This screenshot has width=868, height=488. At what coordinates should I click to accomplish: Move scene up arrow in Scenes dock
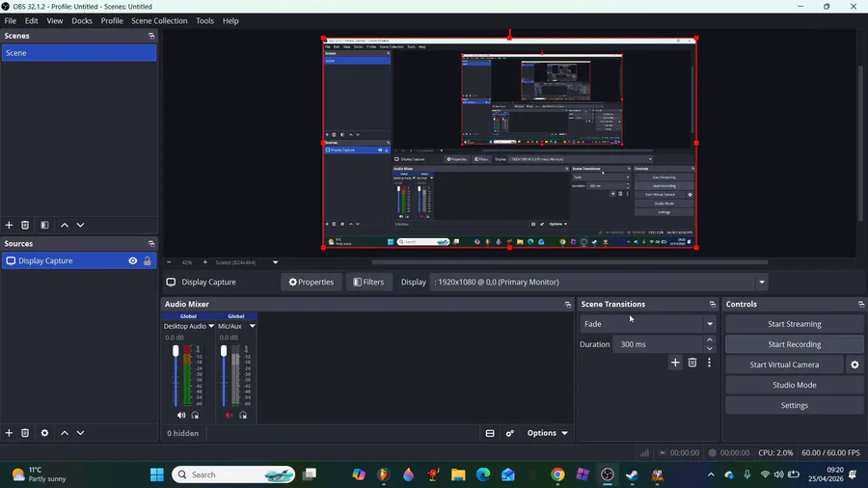(65, 225)
